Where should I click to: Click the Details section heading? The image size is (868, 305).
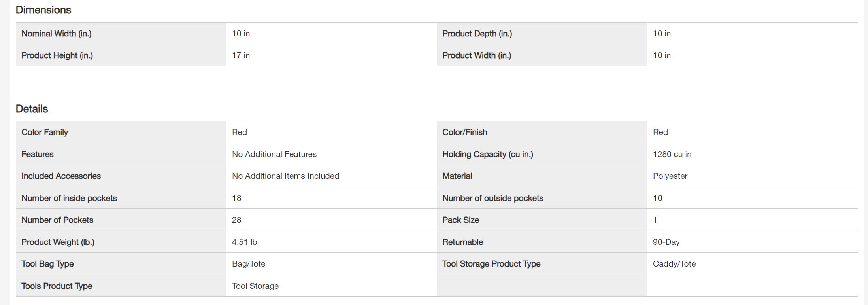pos(32,109)
